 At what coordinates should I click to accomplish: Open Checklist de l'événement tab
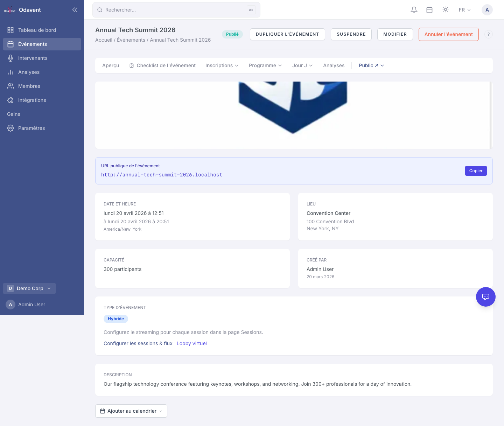click(162, 65)
